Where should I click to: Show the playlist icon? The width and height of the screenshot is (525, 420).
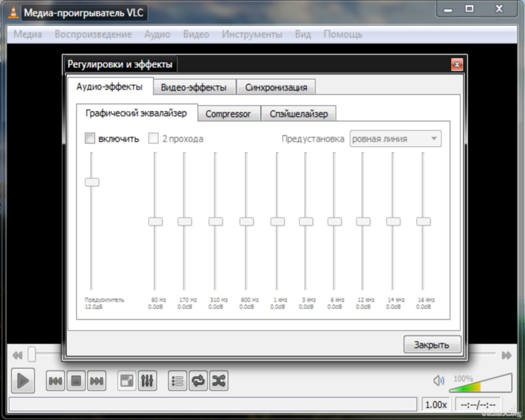tap(177, 381)
